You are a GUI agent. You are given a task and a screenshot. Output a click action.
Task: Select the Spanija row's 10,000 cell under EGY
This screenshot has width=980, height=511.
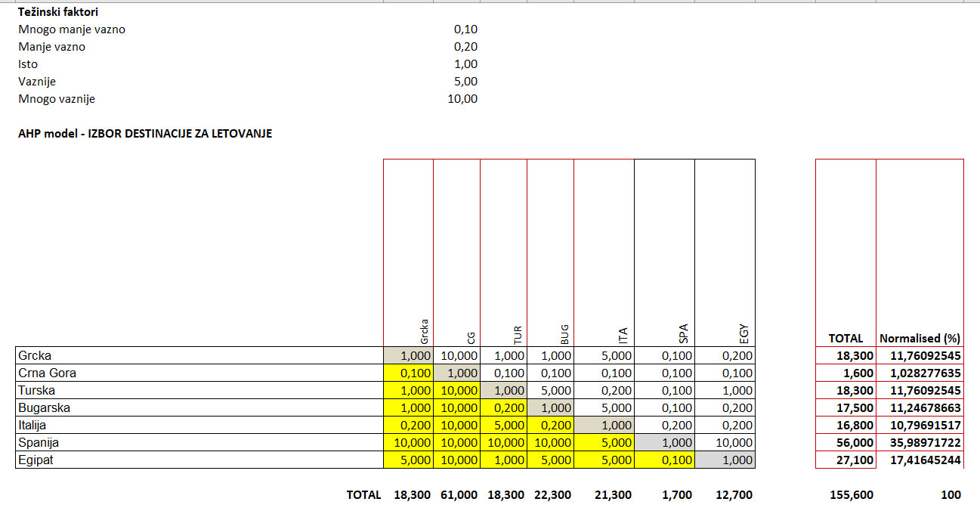(725, 442)
